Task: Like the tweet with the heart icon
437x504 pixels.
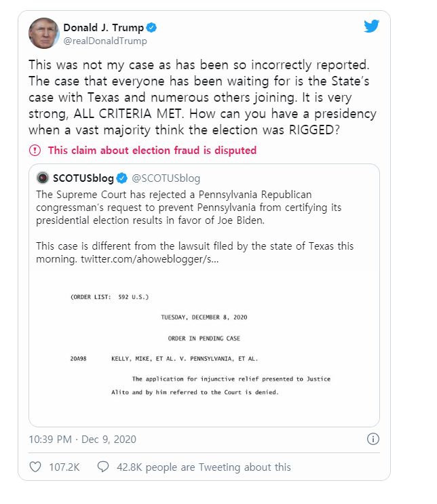Action: coord(35,467)
